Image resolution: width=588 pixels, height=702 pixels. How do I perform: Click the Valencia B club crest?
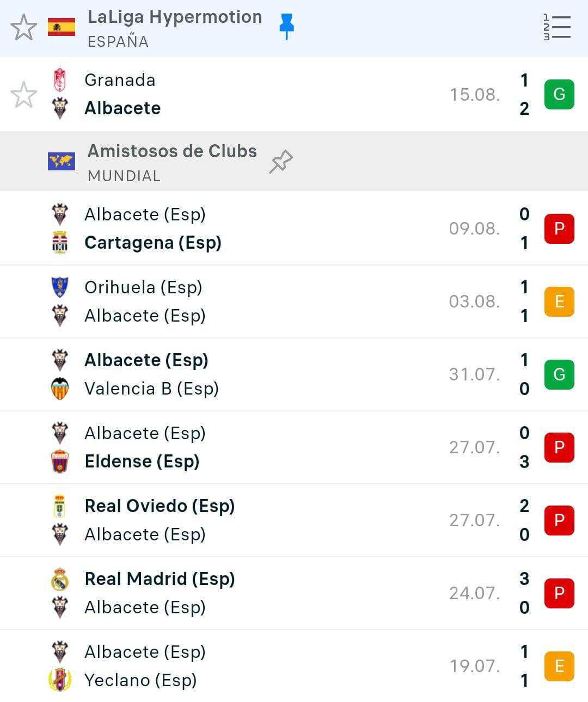[60, 389]
